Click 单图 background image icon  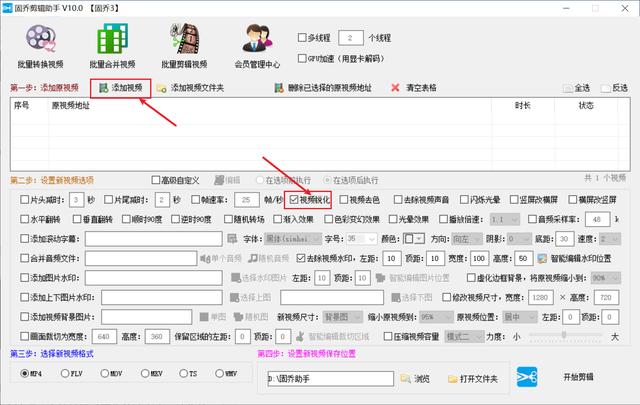pyautogui.click(x=204, y=317)
